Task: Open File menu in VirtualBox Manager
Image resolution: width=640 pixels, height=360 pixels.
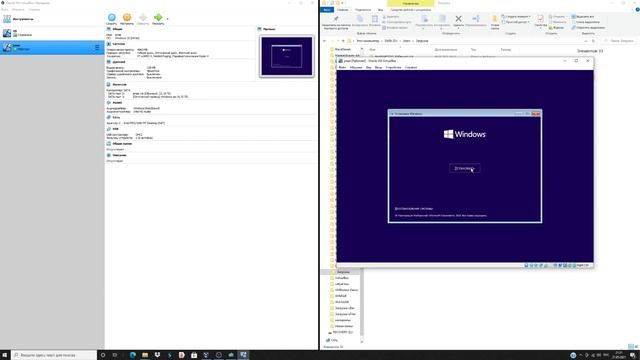Action: click(4, 9)
